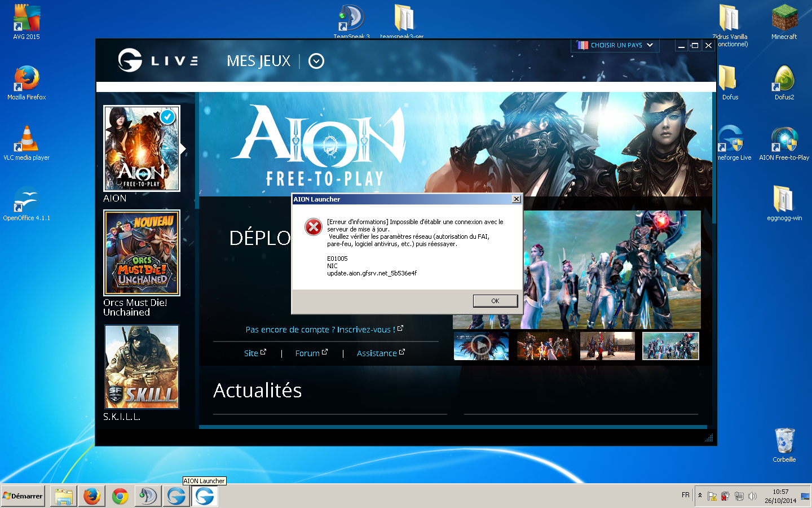The width and height of the screenshot is (812, 508).
Task: Open the Action Center flag tray icon
Action: (x=712, y=496)
